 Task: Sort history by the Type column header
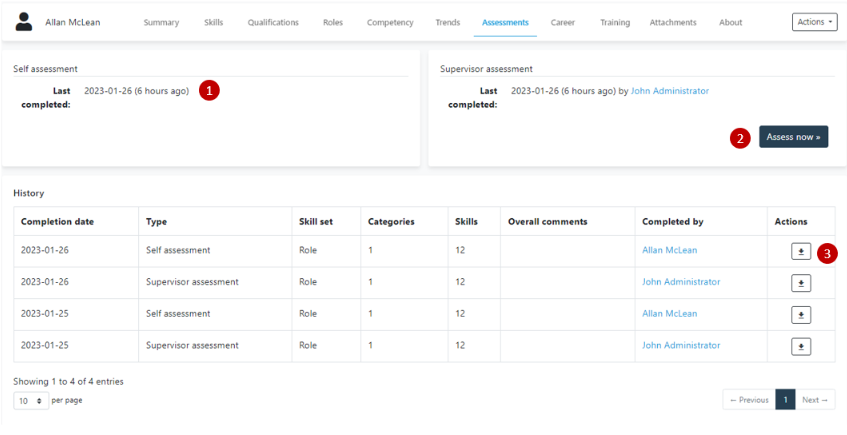tap(156, 221)
